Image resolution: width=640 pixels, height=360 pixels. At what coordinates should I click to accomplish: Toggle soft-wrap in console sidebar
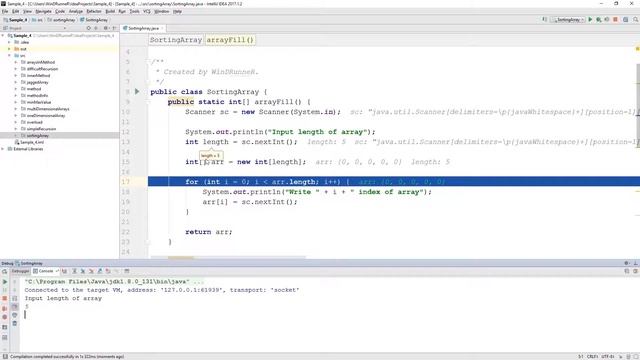point(15,298)
